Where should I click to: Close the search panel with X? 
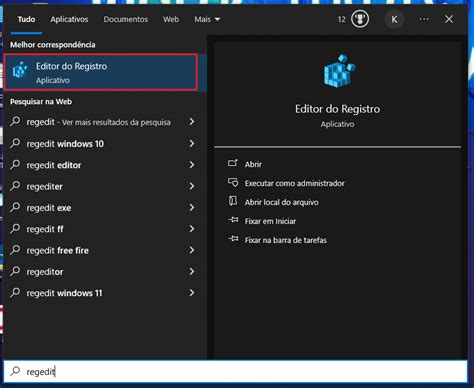click(x=449, y=19)
